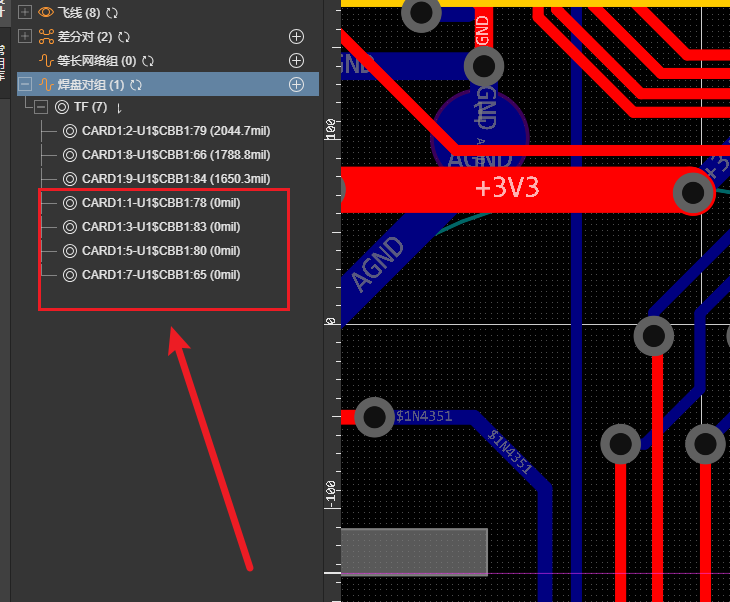Add new 焊盘对组 with the plus button
The height and width of the screenshot is (602, 730).
pyautogui.click(x=296, y=85)
